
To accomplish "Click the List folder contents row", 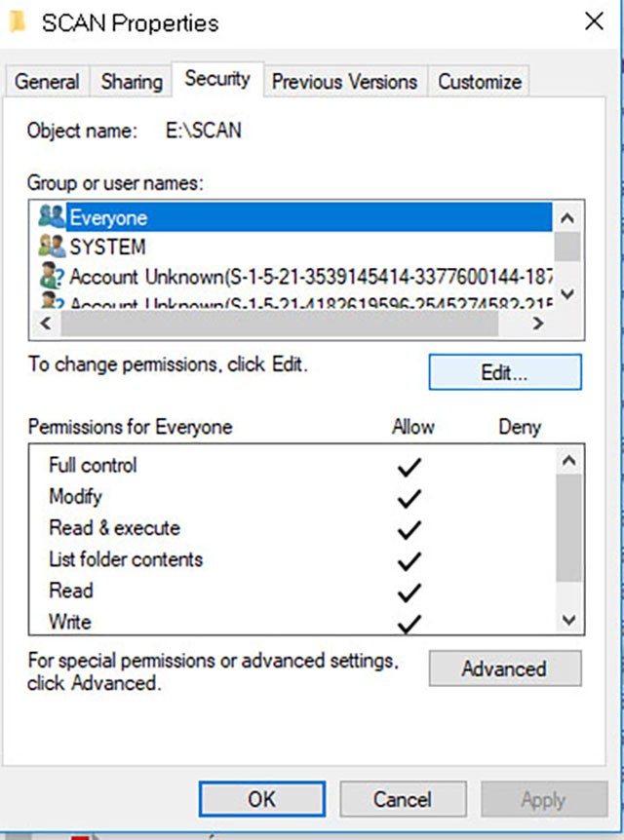I will click(x=292, y=559).
